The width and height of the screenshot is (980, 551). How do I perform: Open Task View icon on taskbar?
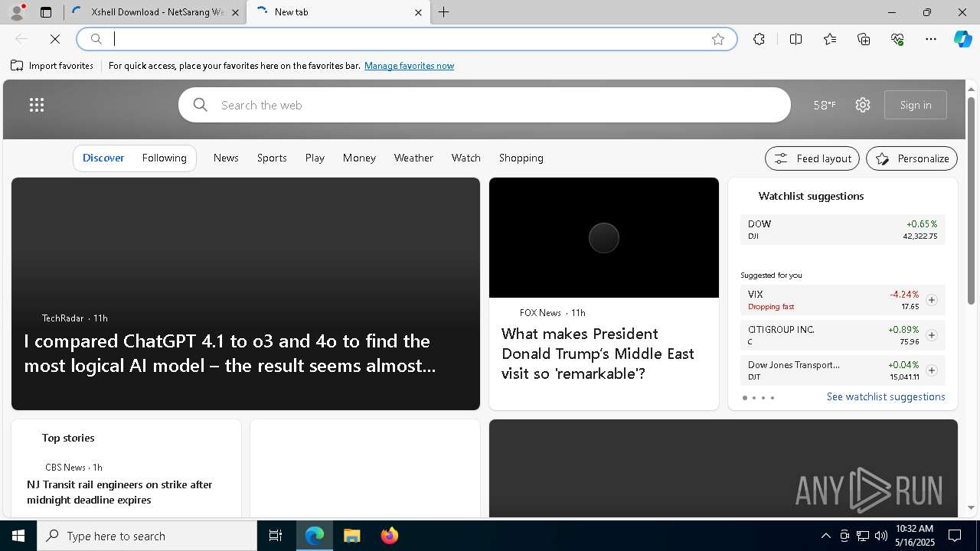click(276, 536)
